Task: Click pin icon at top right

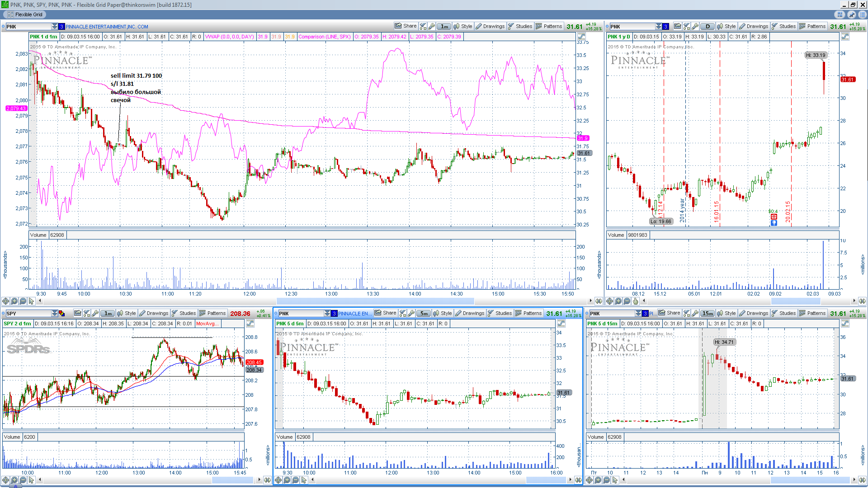Action: tap(851, 14)
